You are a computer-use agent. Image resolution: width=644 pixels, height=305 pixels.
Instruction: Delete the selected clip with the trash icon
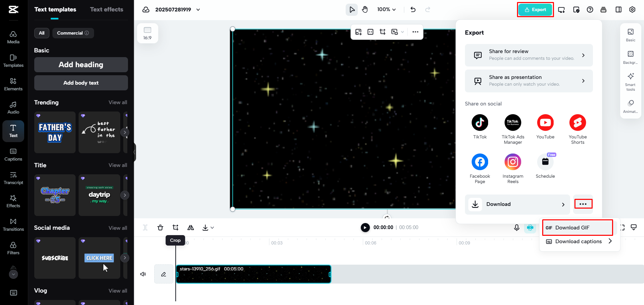(160, 227)
